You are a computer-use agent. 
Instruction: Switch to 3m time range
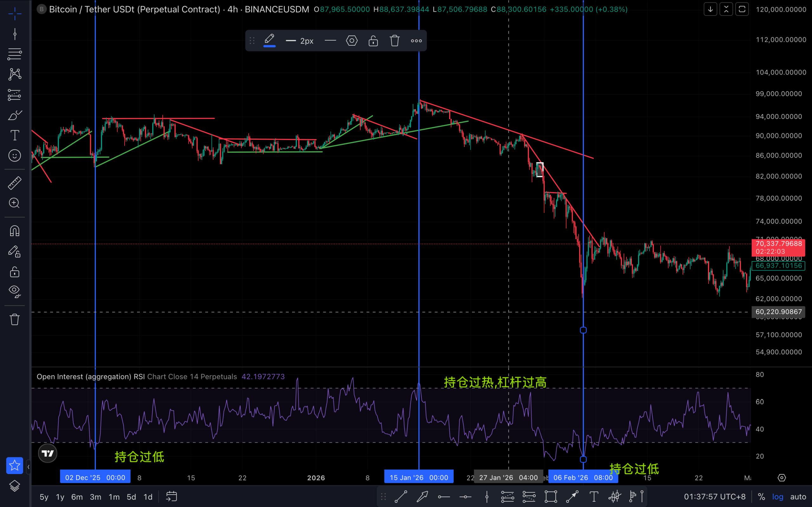95,497
